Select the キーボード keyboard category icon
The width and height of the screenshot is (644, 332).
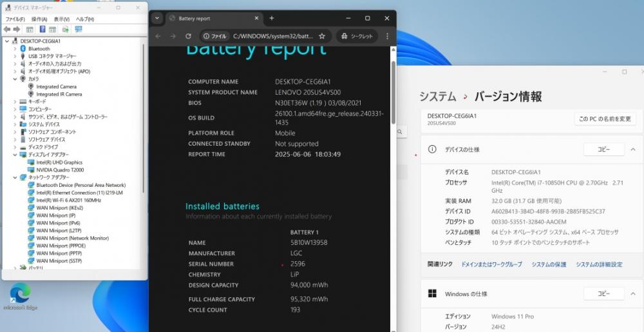(23, 101)
